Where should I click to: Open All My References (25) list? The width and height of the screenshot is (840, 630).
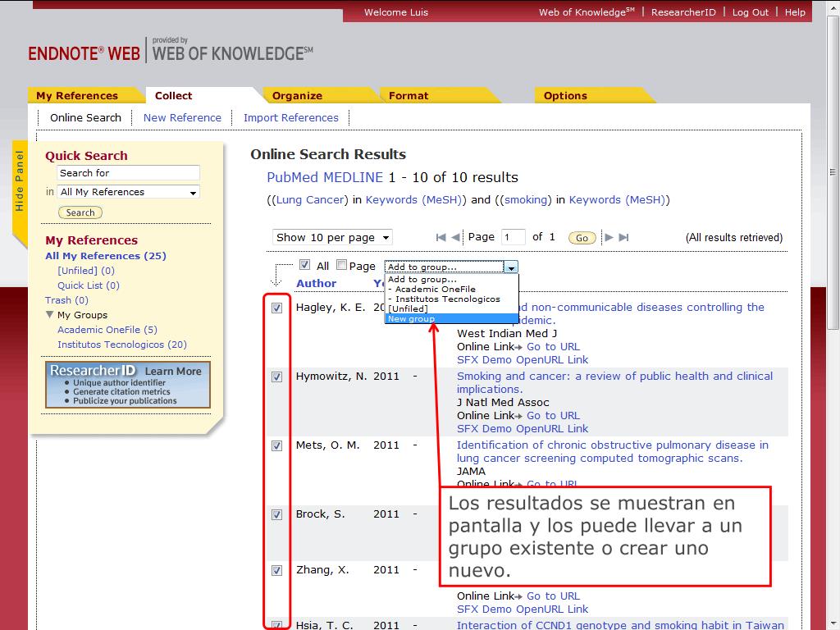pyautogui.click(x=106, y=256)
